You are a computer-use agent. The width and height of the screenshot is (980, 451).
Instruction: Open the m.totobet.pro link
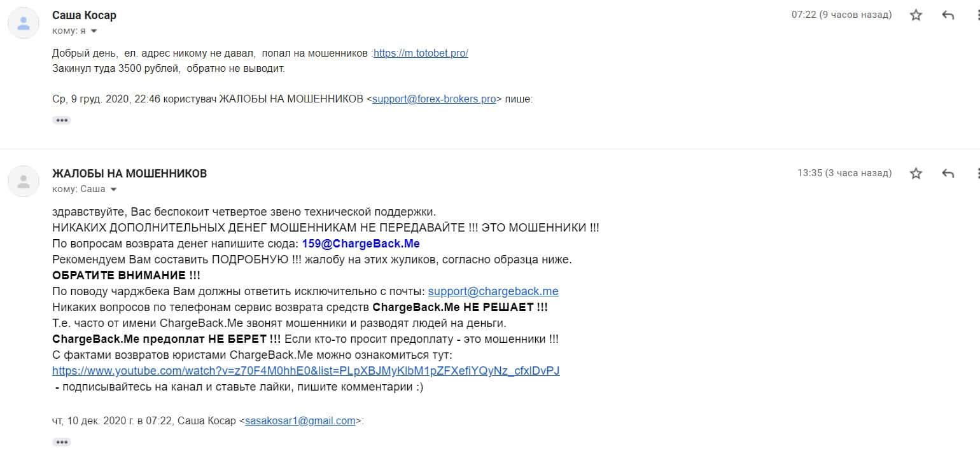(x=421, y=53)
